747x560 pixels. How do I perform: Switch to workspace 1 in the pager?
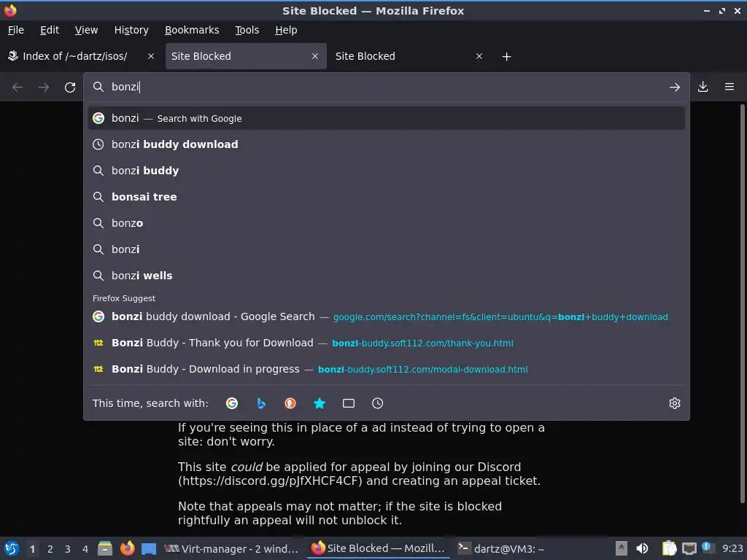coord(32,548)
